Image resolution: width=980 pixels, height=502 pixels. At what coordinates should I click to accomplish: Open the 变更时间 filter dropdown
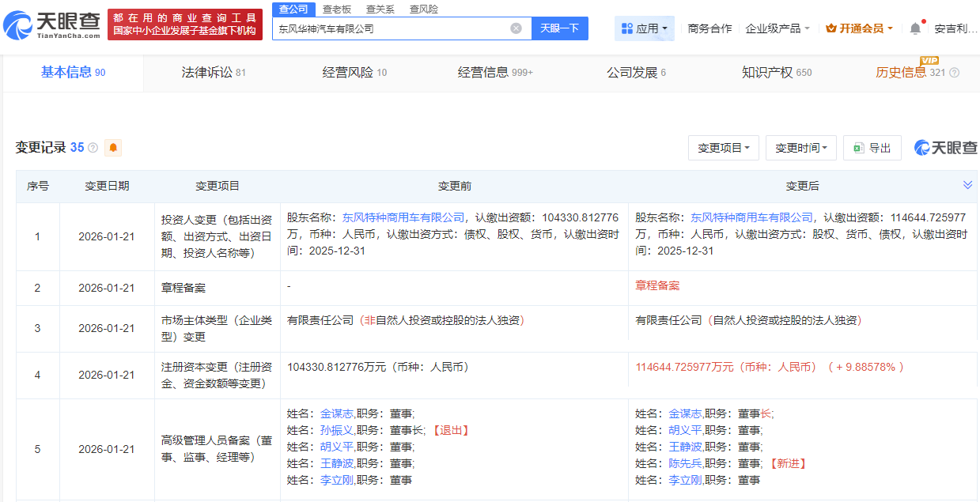point(800,147)
